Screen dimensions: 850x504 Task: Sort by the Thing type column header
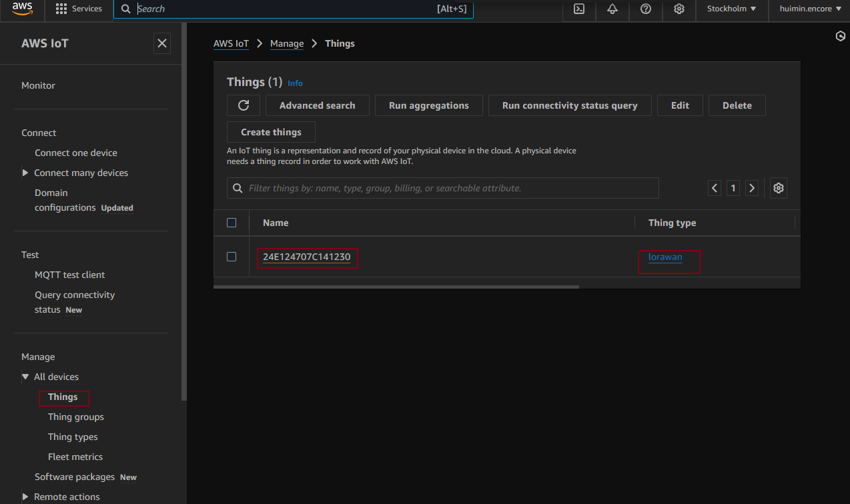click(x=672, y=223)
